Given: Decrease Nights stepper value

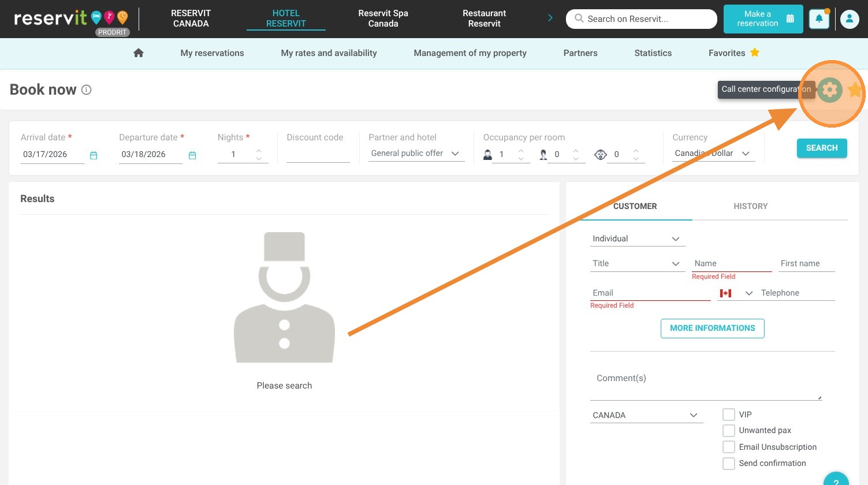Looking at the screenshot, I should coord(259,158).
